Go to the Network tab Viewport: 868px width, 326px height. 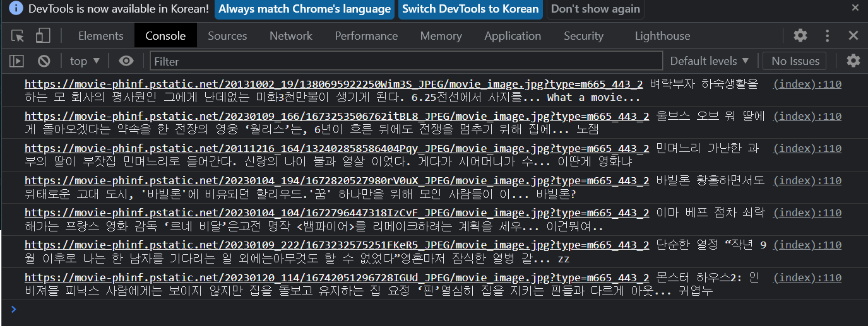[291, 36]
